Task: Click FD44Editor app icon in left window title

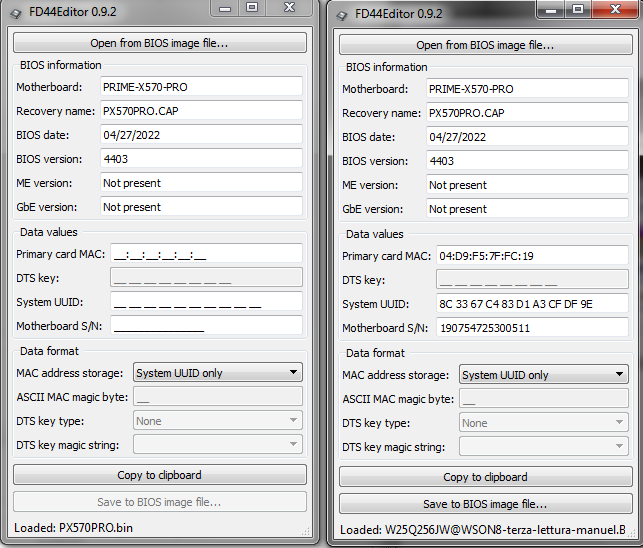Action: [x=16, y=13]
